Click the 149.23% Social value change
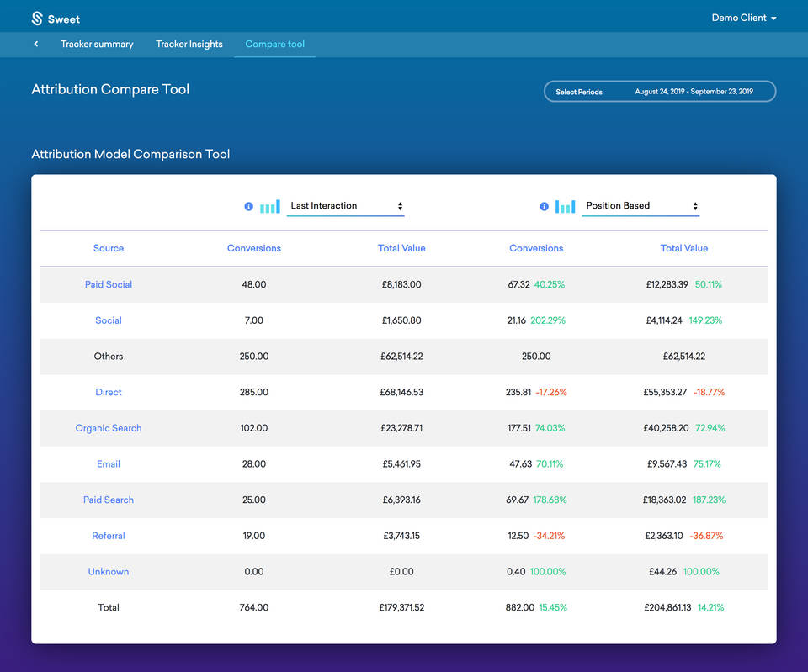The width and height of the screenshot is (808, 672). (x=705, y=320)
